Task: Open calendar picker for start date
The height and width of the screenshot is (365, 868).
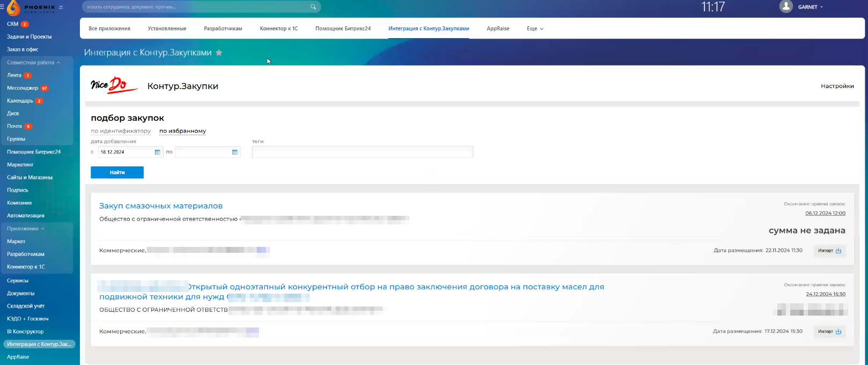Action: click(x=158, y=152)
